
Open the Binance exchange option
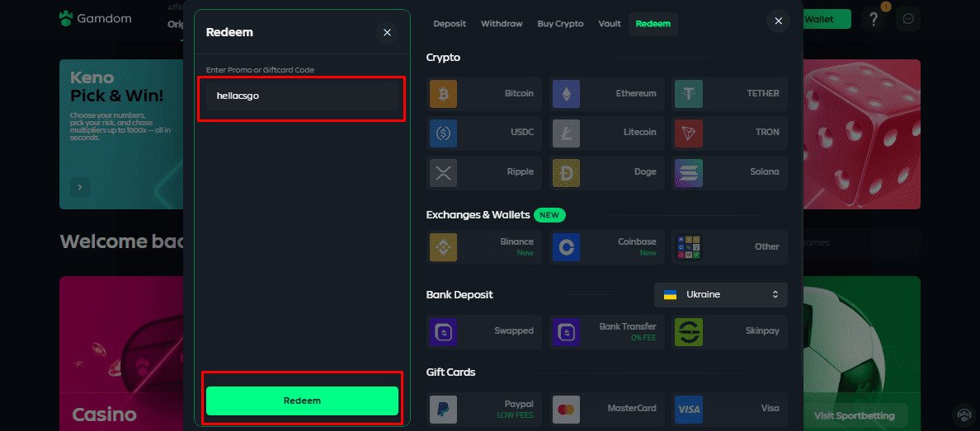(484, 246)
